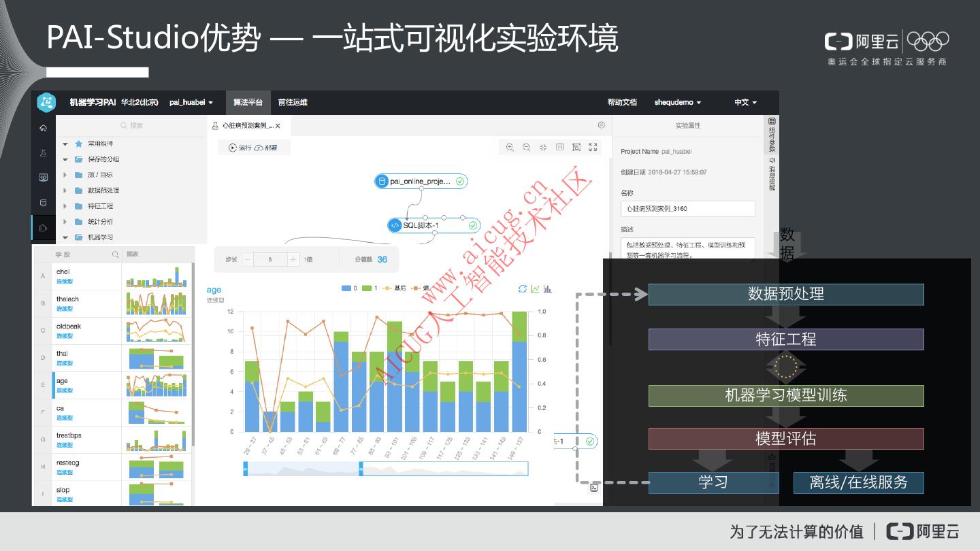Expand the 特征工程 tree folder
This screenshot has height=551, width=980.
tap(65, 207)
